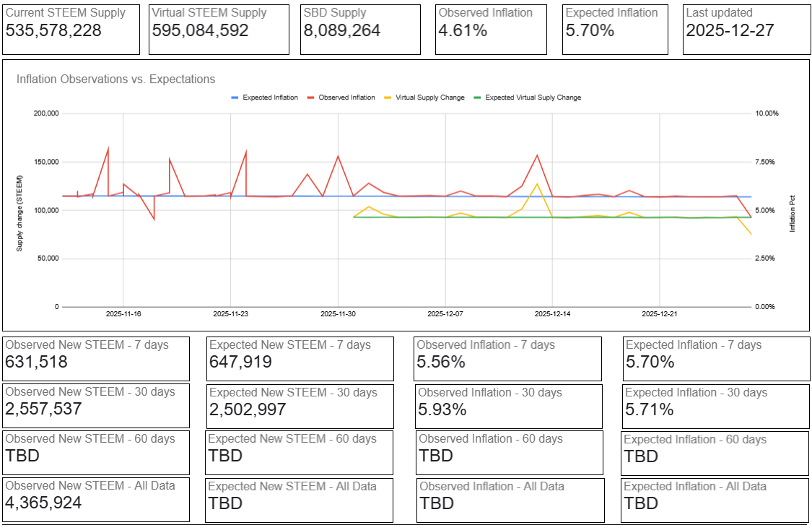Click the 2025-12-21 date axis label
The width and height of the screenshot is (812, 525).
click(x=660, y=314)
